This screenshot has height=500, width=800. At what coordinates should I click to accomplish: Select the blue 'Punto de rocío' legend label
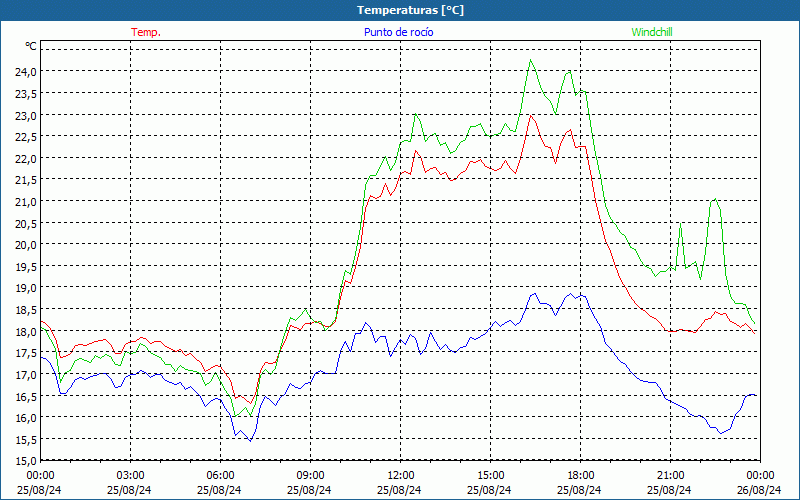[x=398, y=32]
